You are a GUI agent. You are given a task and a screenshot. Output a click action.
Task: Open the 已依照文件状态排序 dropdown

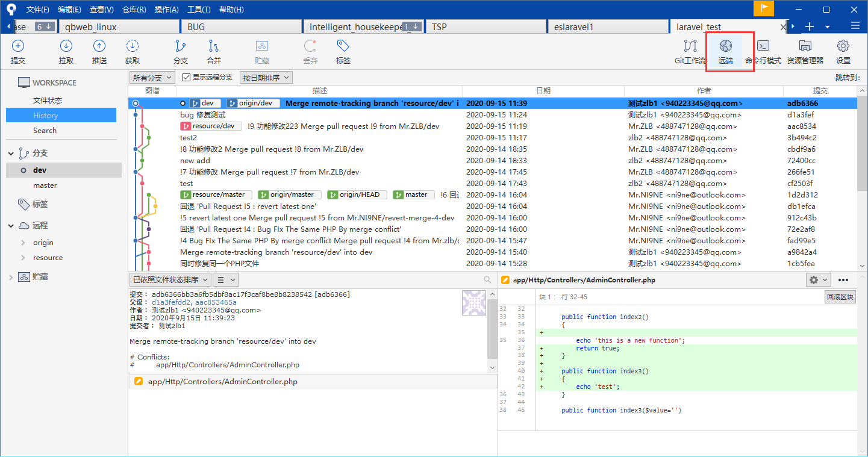170,280
